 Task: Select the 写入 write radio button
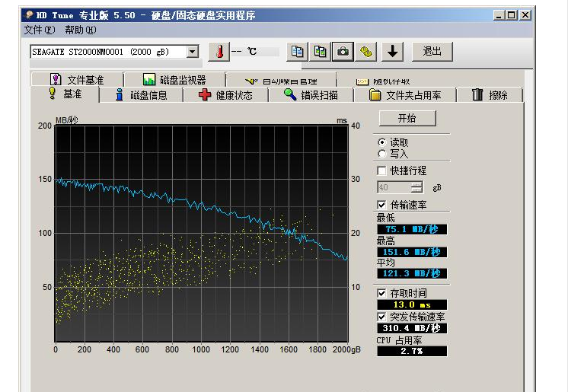click(382, 154)
